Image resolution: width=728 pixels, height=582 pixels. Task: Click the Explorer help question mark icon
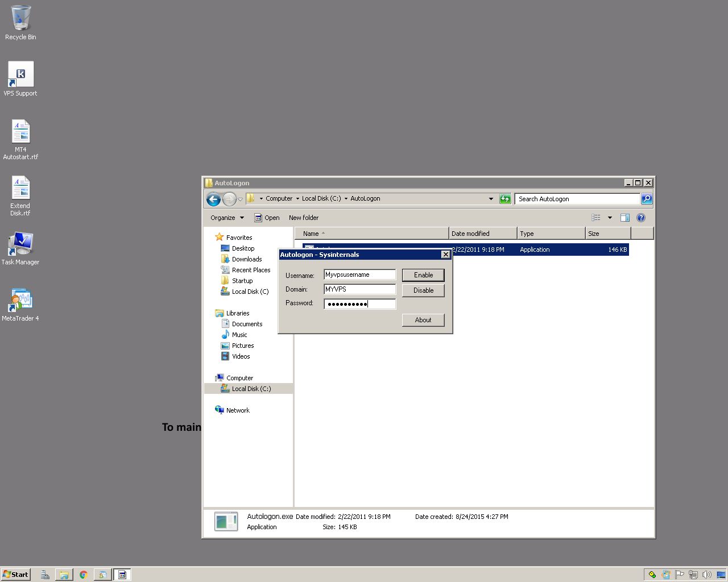(641, 218)
